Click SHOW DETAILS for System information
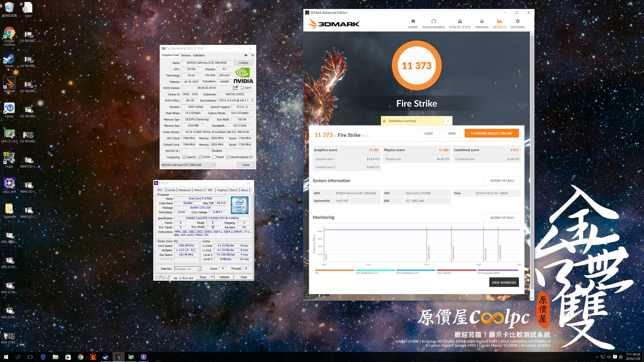 (x=502, y=180)
